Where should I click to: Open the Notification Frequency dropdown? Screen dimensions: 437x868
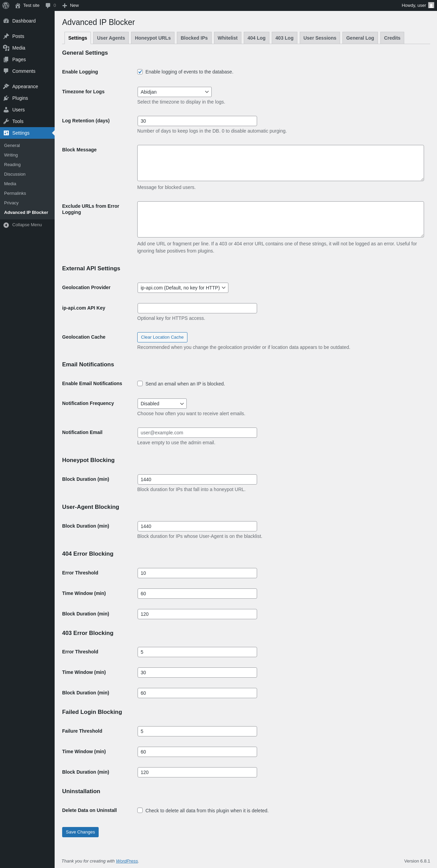click(x=162, y=404)
